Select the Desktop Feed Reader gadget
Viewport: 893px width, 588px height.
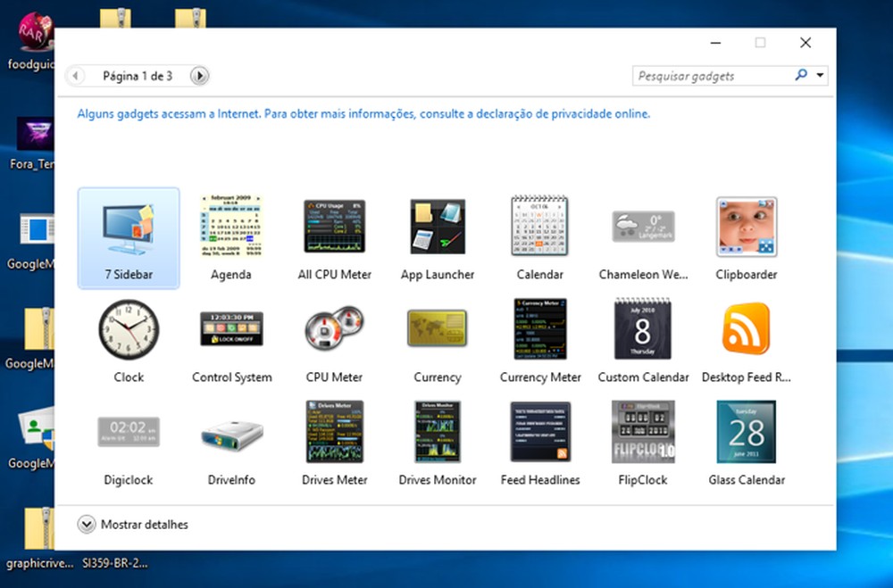click(x=746, y=330)
